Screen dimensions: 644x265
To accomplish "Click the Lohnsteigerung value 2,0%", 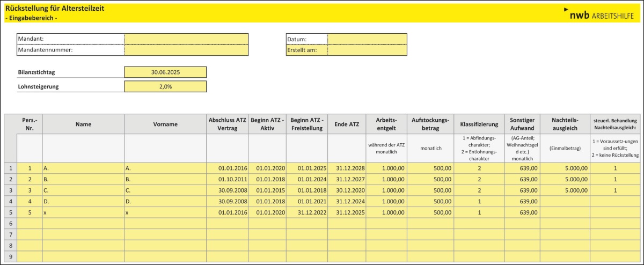I will click(165, 86).
